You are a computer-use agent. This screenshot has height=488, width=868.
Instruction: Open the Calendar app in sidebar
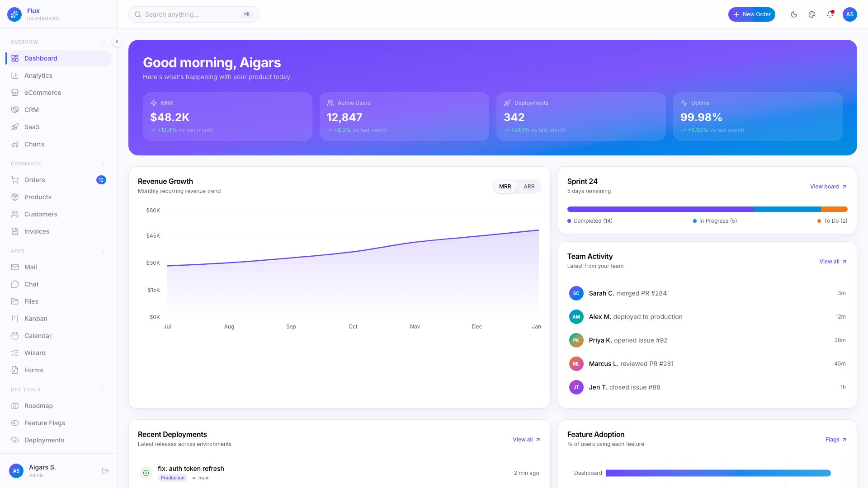coord(38,336)
